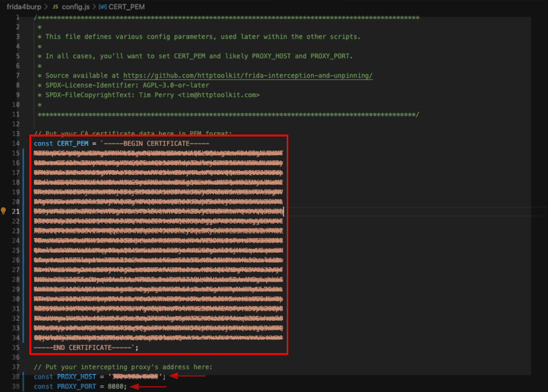The width and height of the screenshot is (548, 392).
Task: Click line number 21 to select the line
Action: (x=16, y=211)
